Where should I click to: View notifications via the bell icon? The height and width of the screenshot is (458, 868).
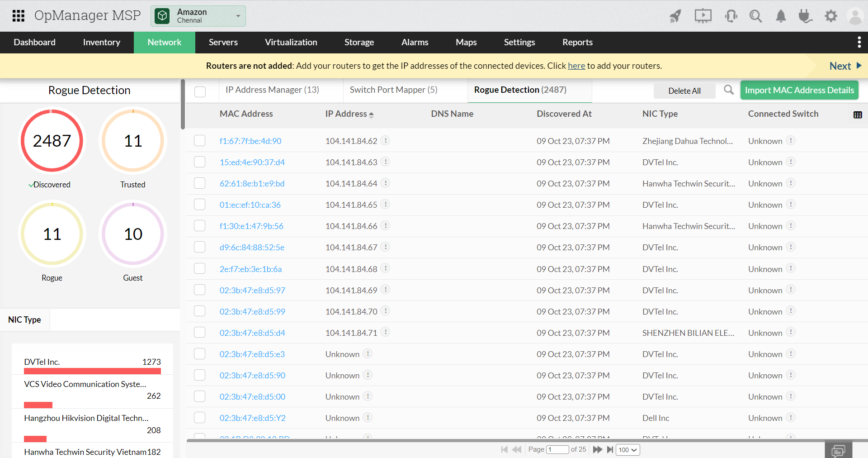tap(780, 16)
